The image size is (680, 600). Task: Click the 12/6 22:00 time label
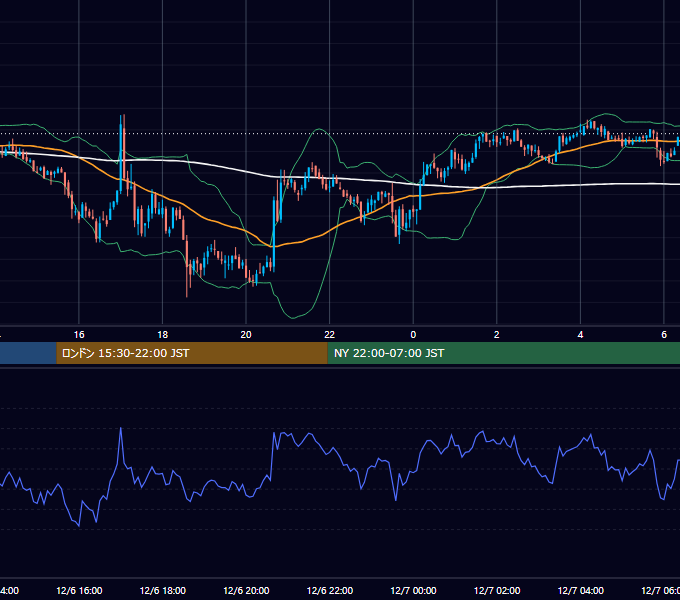pyautogui.click(x=330, y=591)
